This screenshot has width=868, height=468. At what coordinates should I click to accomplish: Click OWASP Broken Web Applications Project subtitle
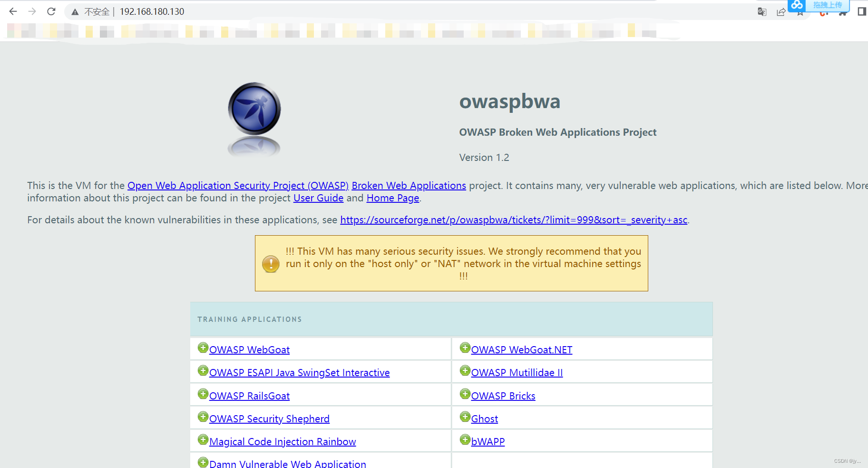pyautogui.click(x=558, y=132)
